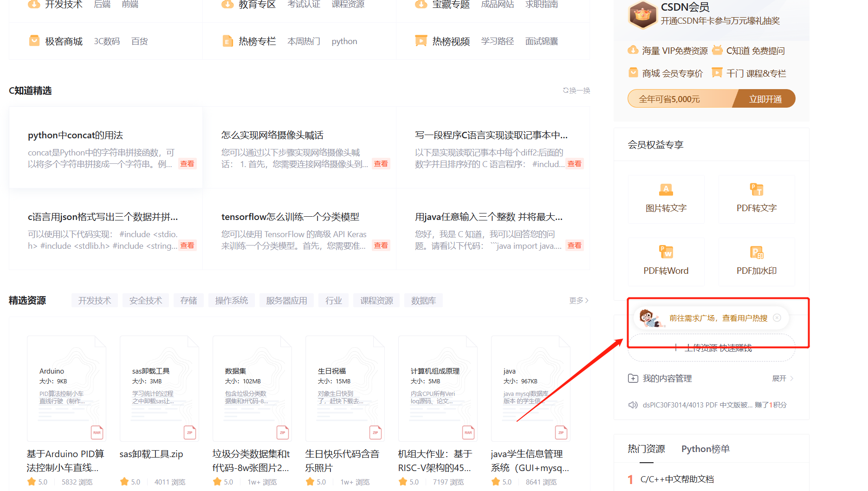
Task: Open the 学习路径 video link
Action: (x=498, y=41)
